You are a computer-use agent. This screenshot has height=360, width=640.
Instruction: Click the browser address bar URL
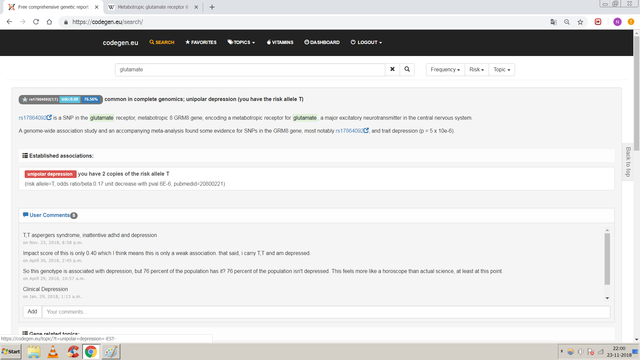click(108, 22)
